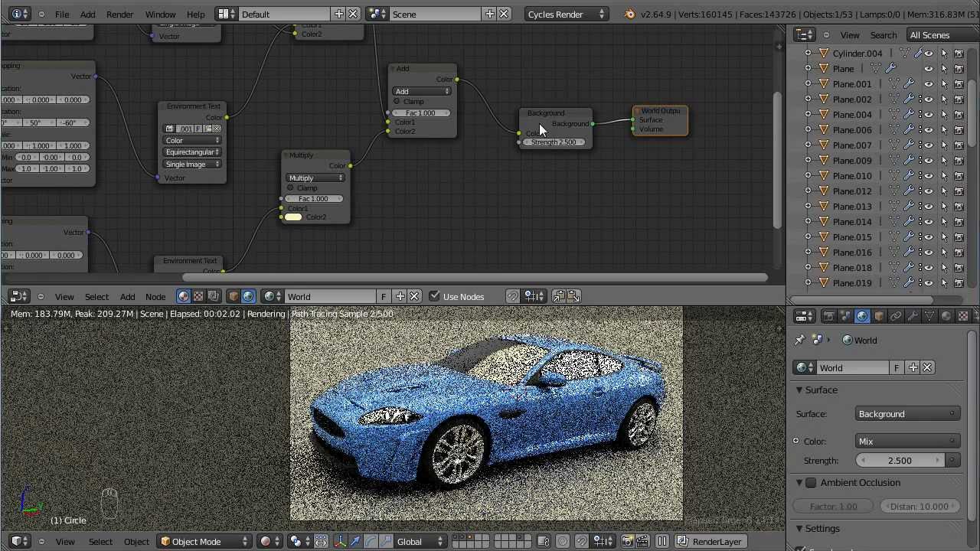The width and height of the screenshot is (980, 551).
Task: Paste nodes from clipboard icon
Action: [x=573, y=296]
